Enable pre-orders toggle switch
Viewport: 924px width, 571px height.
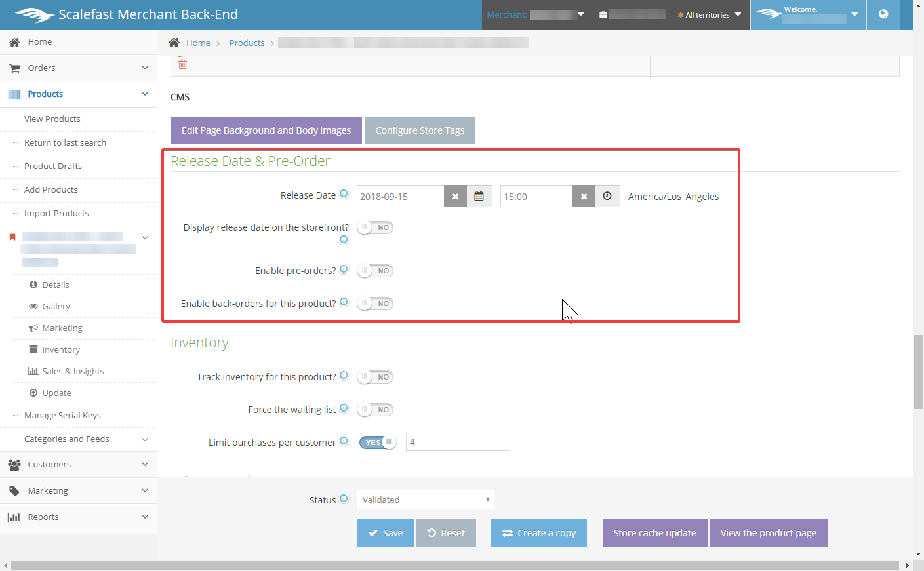[375, 271]
